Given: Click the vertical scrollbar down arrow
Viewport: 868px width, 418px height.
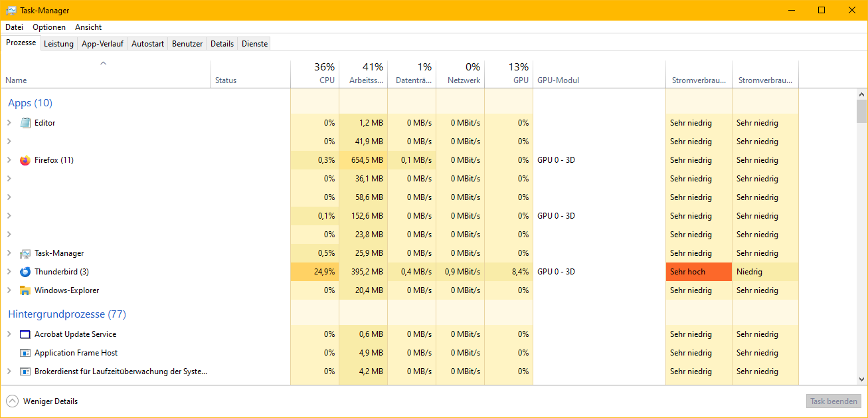Looking at the screenshot, I should coord(861,379).
